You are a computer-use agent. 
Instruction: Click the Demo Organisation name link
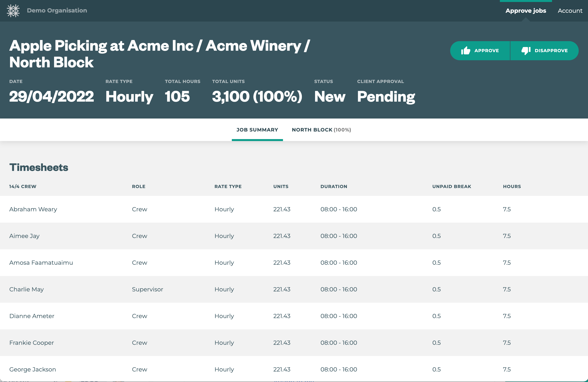coord(57,10)
